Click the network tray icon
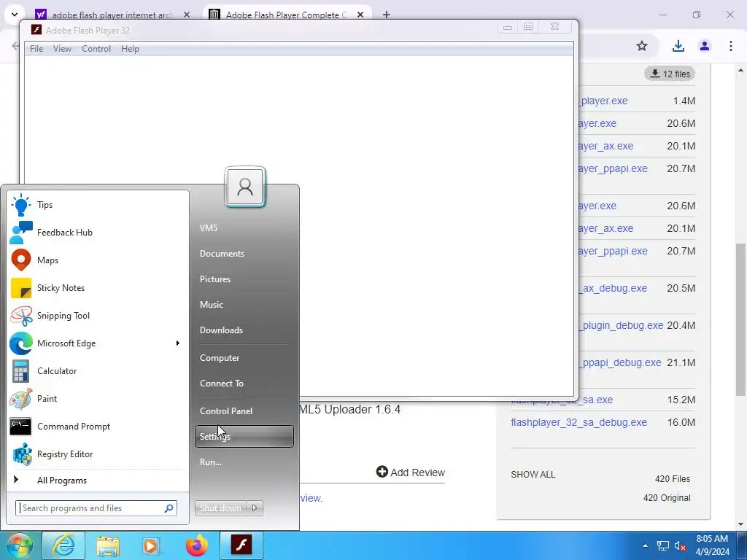 pyautogui.click(x=662, y=545)
